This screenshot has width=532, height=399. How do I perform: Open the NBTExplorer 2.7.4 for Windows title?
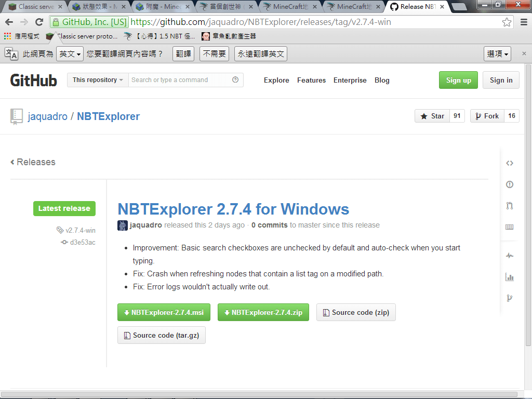[x=233, y=209]
